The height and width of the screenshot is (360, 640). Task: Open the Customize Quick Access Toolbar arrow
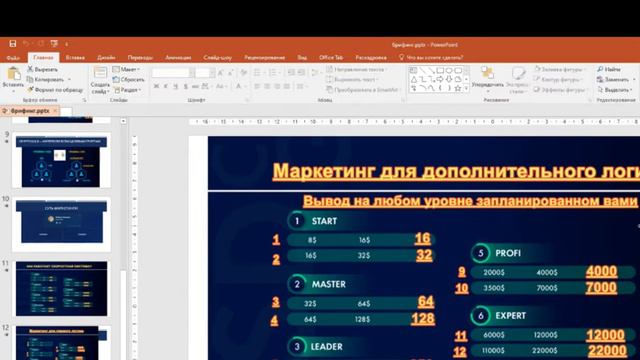(67, 44)
